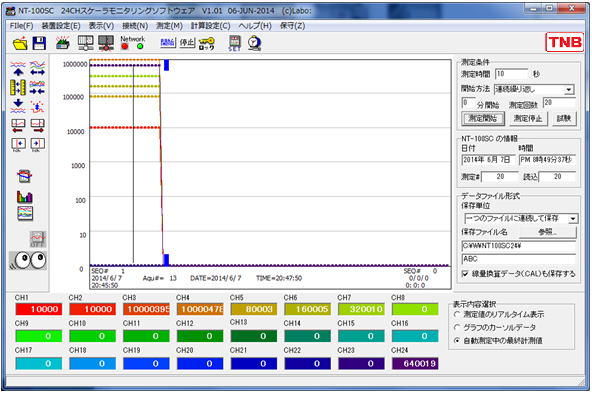Viewport: 592px width, 393px height.
Task: Click the 測定開始 button
Action: (483, 119)
